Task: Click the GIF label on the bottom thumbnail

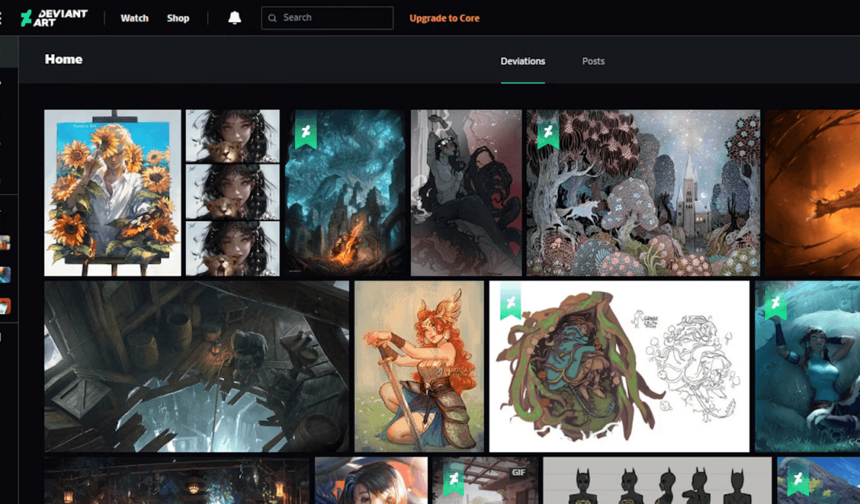Action: (518, 472)
